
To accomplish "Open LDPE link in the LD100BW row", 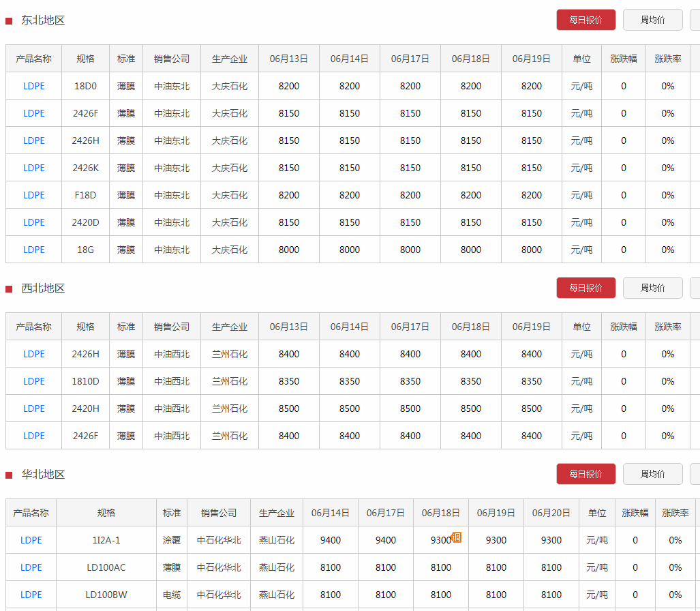I will click(31, 595).
